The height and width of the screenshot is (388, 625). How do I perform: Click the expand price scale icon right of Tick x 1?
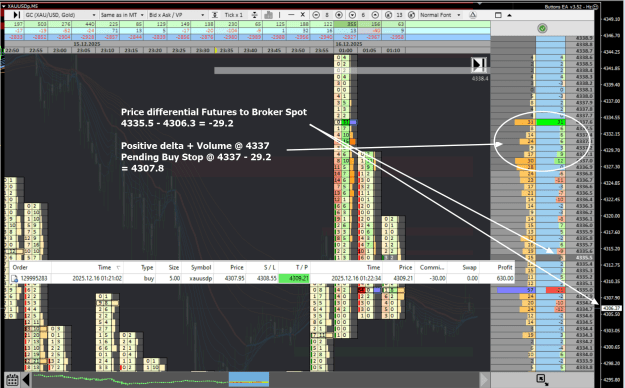(254, 15)
